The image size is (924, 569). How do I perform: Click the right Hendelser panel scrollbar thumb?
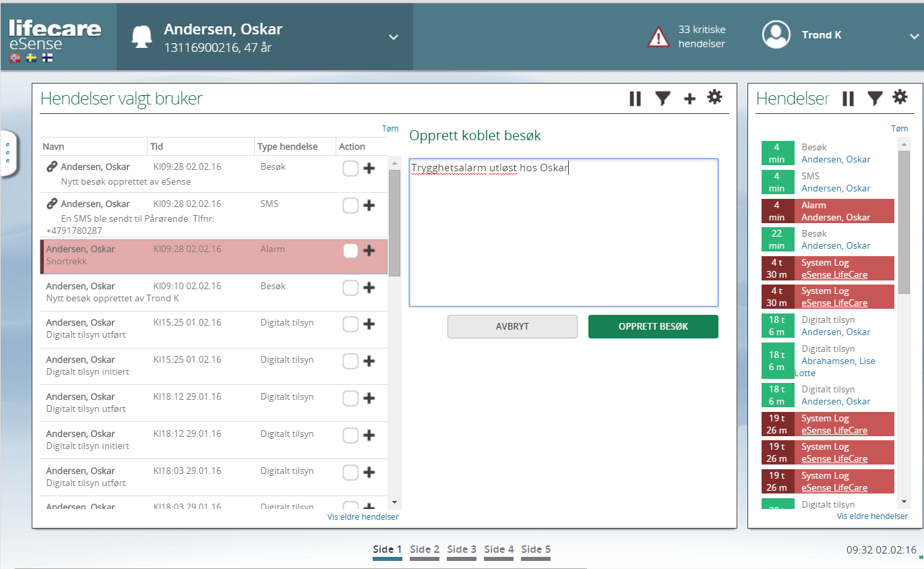click(904, 221)
